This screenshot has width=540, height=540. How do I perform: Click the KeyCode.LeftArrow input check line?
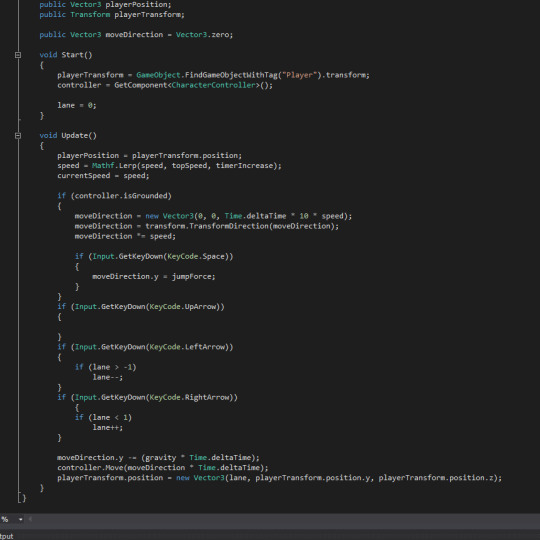pyautogui.click(x=145, y=347)
